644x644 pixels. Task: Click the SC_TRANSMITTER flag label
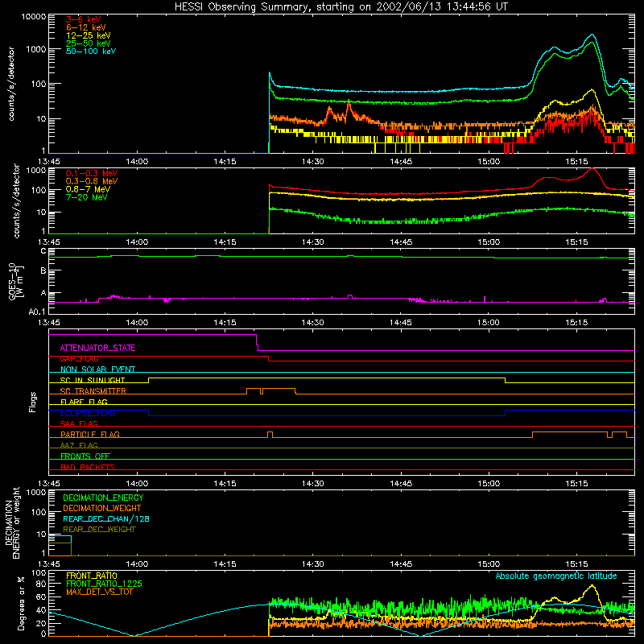[x=93, y=391]
